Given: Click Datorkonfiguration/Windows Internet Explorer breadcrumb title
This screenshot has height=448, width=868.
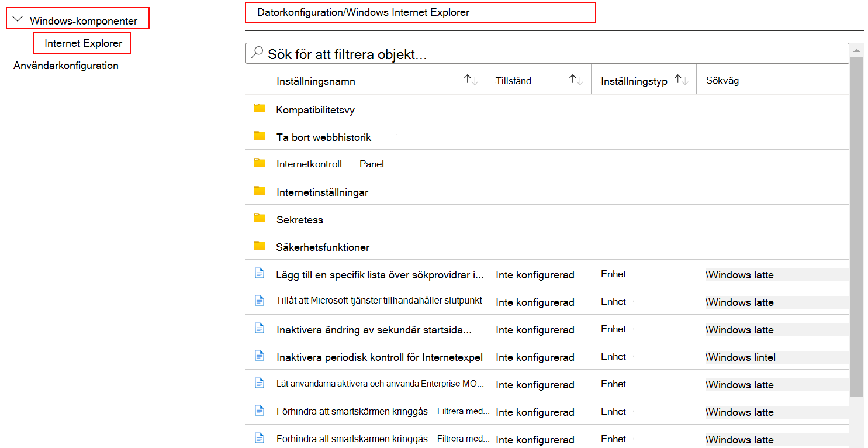Looking at the screenshot, I should [x=363, y=12].
